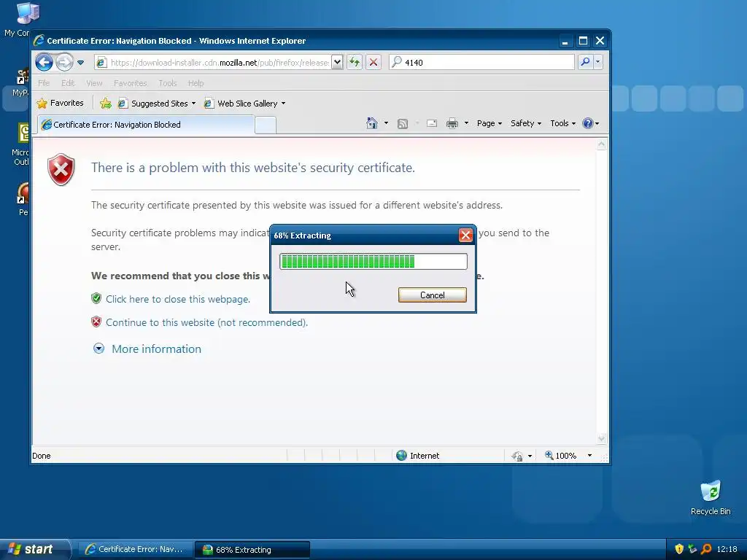
Task: Go back with the Back arrow button
Action: coord(44,63)
